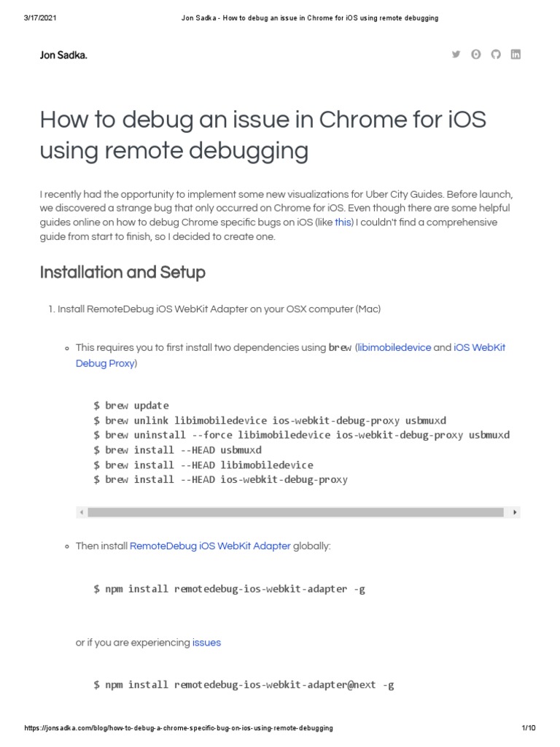Open the RemoteDebug iOS WebKit Adapter link
The image size is (560, 747).
point(210,546)
